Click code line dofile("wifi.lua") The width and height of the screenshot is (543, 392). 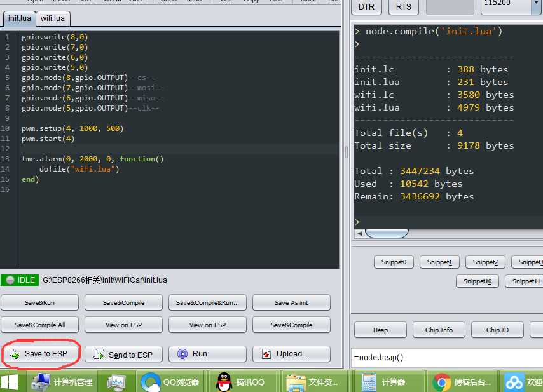coord(79,169)
